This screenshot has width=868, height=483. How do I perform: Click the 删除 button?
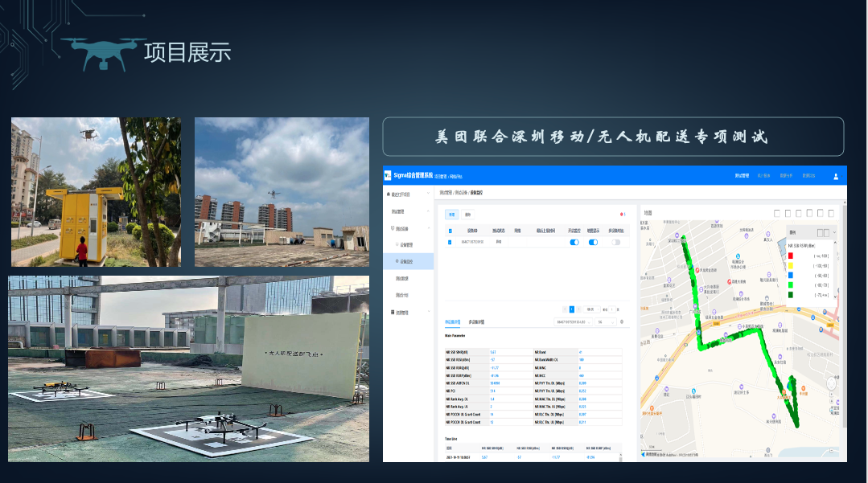coord(467,215)
